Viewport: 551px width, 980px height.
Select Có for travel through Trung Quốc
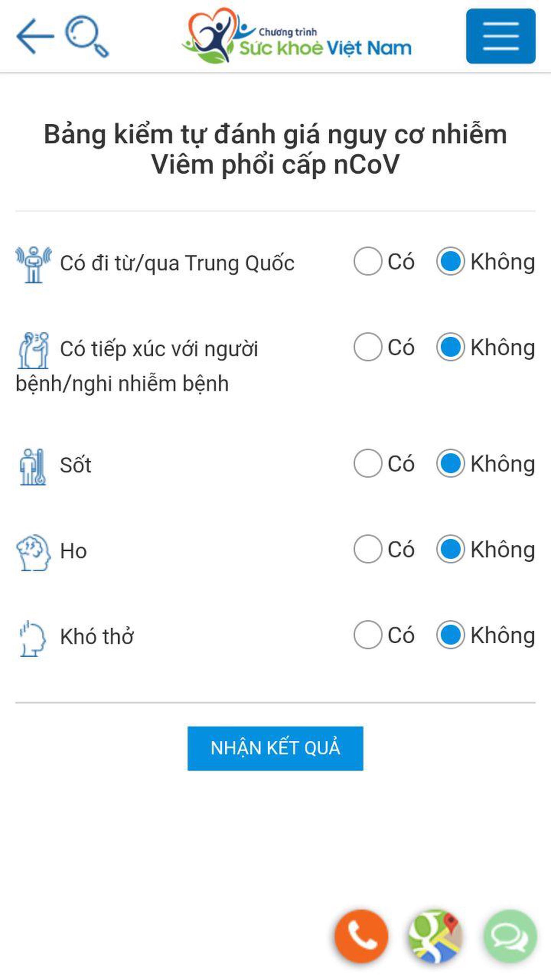(x=367, y=261)
